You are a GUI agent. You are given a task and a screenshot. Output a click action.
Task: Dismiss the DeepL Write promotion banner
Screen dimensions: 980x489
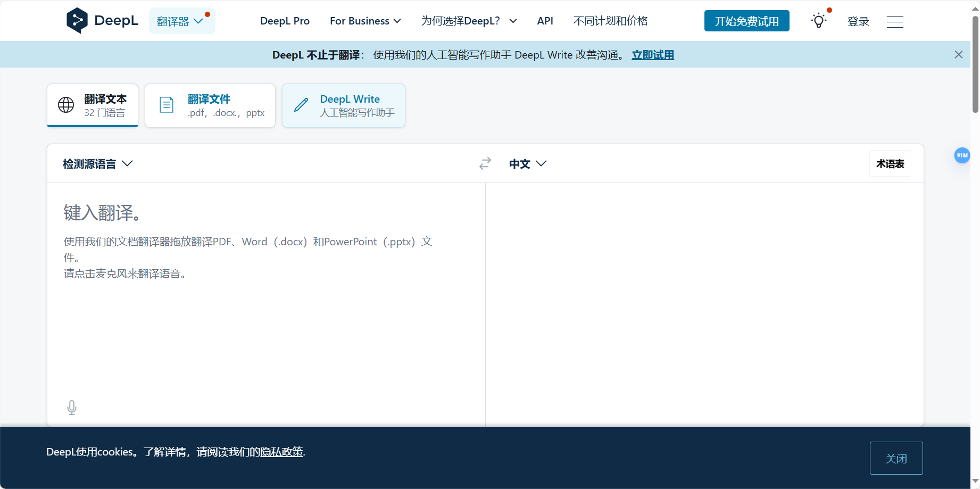pos(958,54)
